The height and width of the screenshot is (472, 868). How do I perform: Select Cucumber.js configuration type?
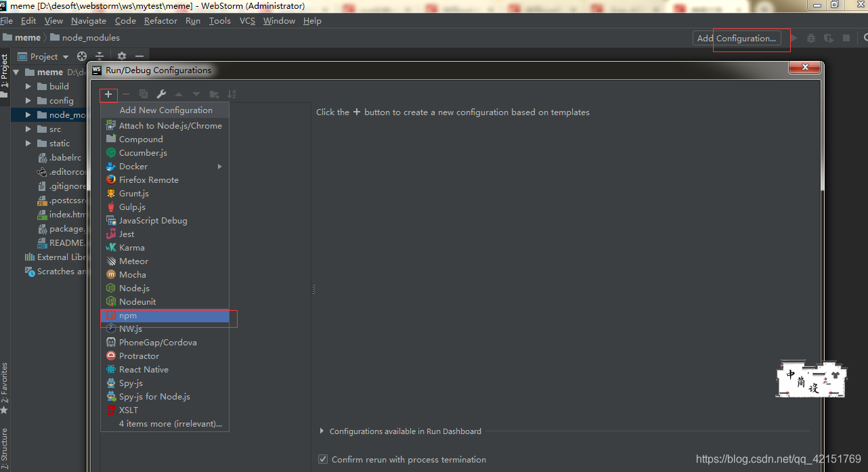click(165, 152)
